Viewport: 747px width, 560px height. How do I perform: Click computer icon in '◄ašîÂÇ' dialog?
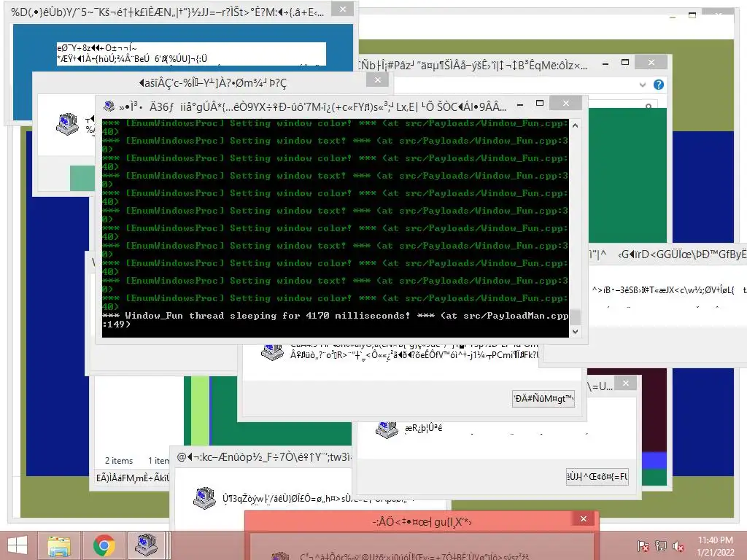point(67,124)
